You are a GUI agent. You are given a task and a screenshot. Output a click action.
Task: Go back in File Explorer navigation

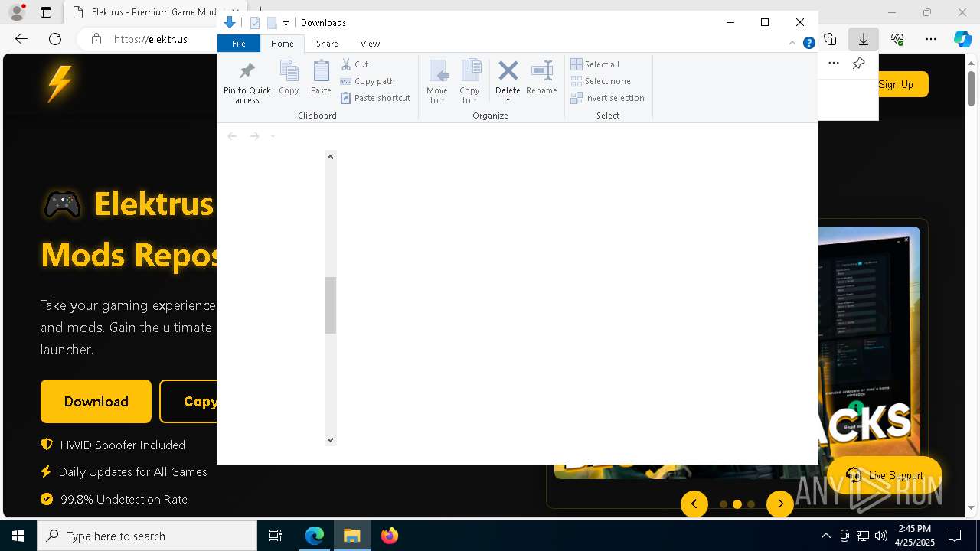coord(232,136)
